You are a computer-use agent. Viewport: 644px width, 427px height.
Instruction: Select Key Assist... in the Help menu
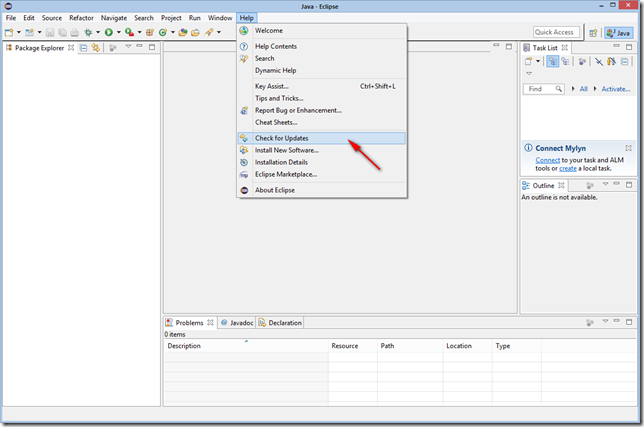(x=322, y=86)
